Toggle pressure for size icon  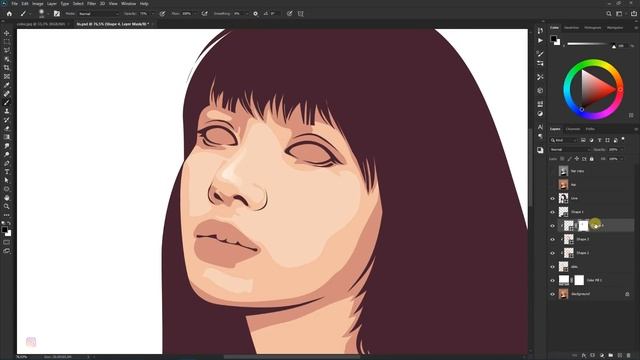[289, 13]
